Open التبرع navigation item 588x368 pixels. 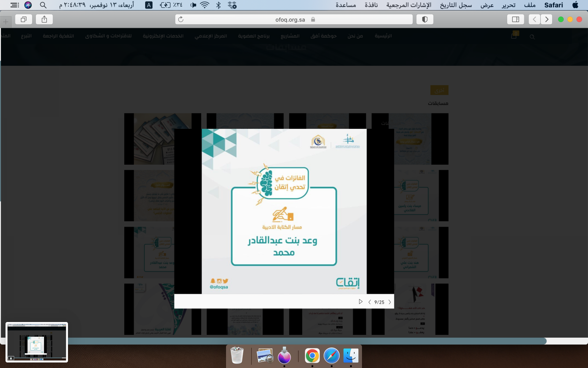pos(26,36)
